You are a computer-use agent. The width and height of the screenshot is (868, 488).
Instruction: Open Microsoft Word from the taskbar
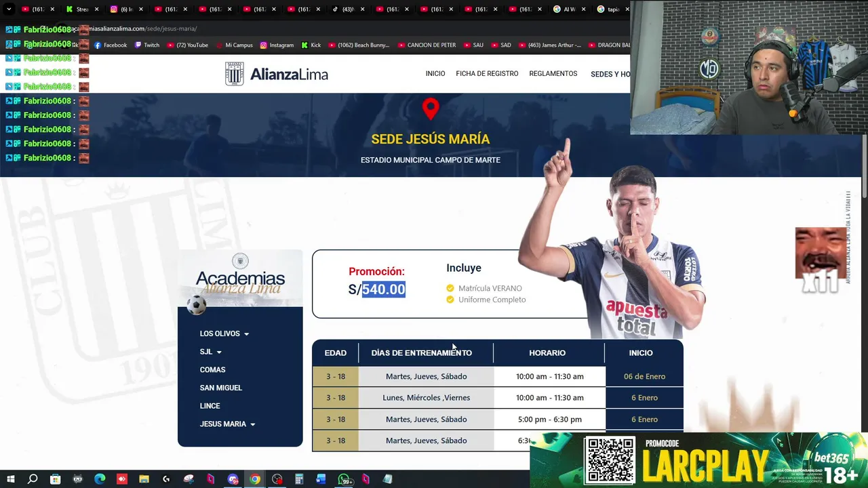(321, 479)
